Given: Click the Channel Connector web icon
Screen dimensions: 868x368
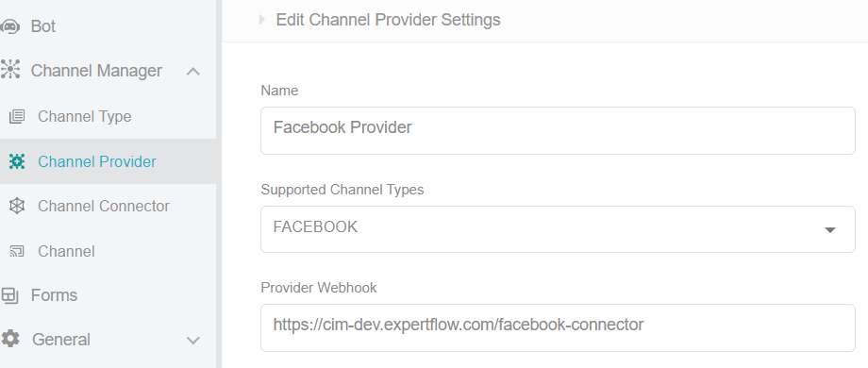Looking at the screenshot, I should click(x=17, y=206).
